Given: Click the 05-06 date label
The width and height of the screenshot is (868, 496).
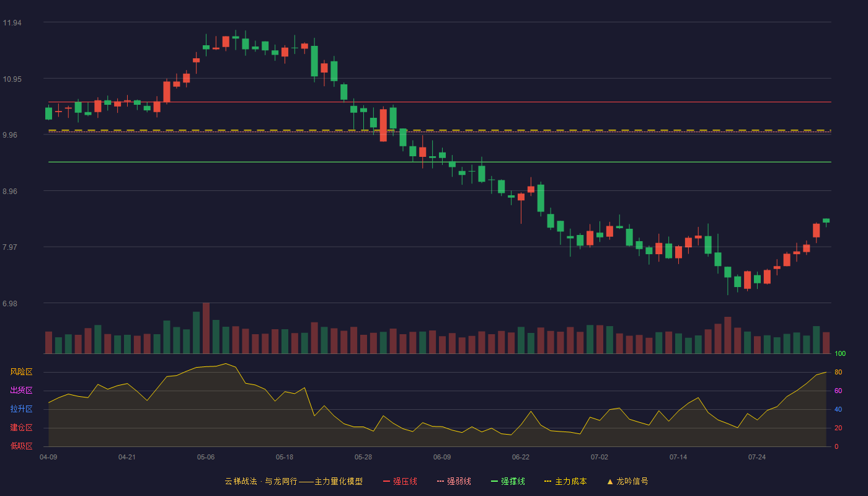Looking at the screenshot, I should (x=206, y=457).
